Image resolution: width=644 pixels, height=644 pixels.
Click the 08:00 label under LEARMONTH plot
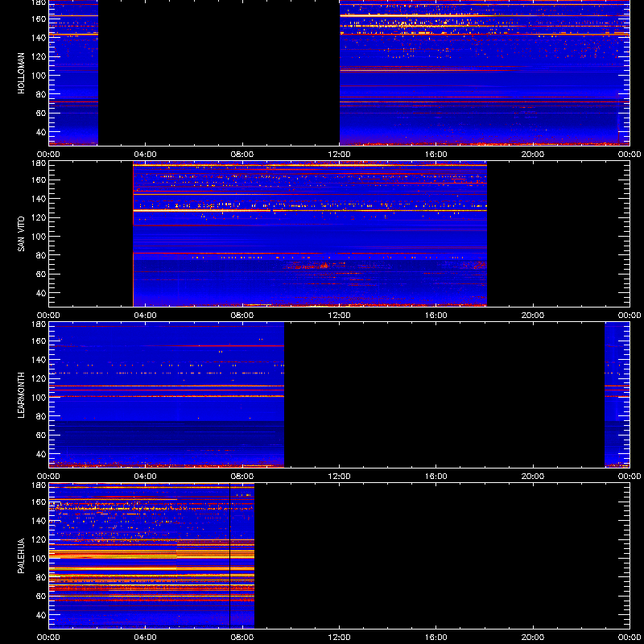pyautogui.click(x=242, y=477)
